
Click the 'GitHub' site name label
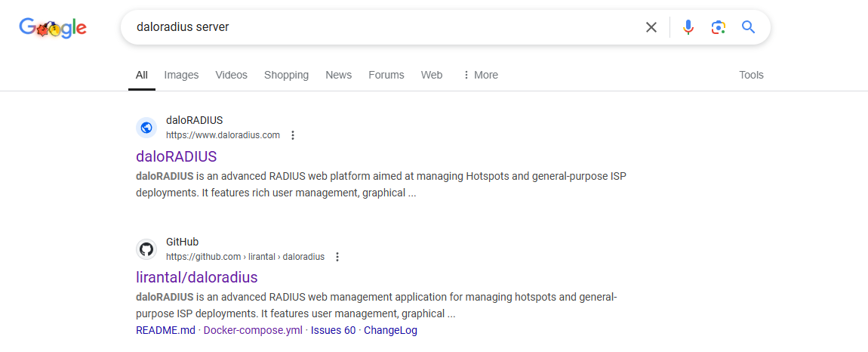pyautogui.click(x=182, y=242)
